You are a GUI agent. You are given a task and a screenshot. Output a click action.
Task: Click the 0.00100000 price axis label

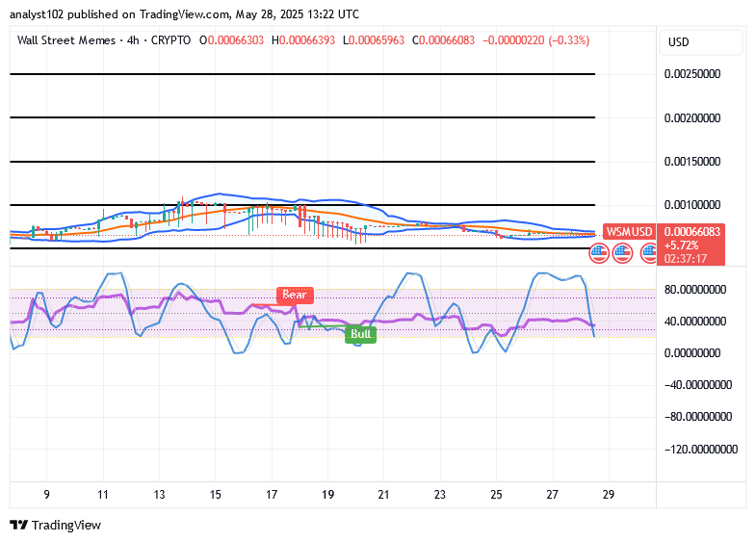692,205
